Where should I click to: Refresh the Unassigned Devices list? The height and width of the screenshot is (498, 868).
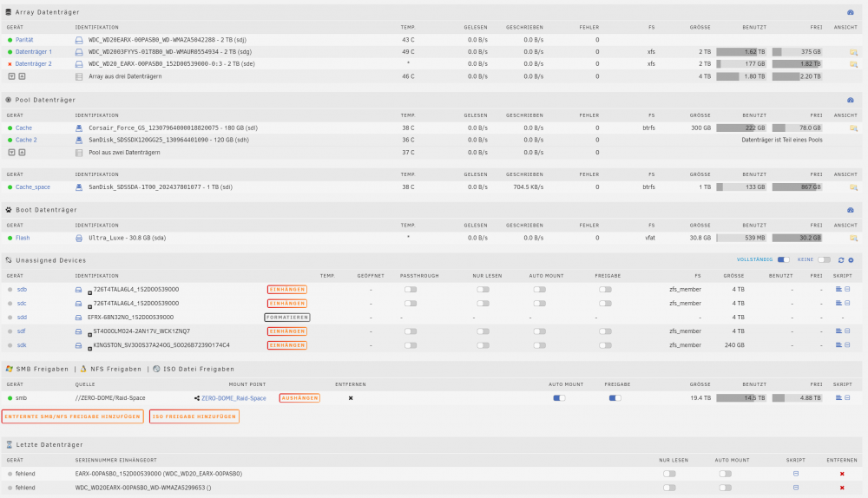(841, 260)
